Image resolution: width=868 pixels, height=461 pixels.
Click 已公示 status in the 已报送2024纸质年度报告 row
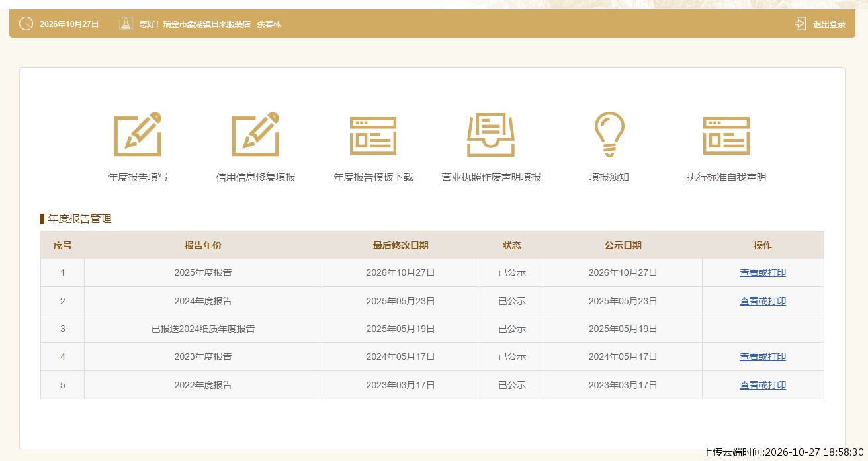tap(512, 329)
